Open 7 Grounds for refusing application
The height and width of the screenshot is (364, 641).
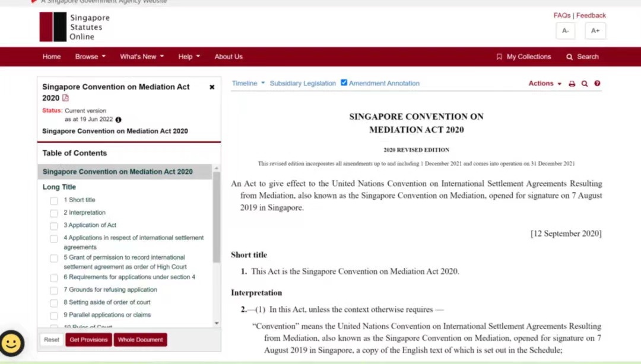tap(110, 290)
